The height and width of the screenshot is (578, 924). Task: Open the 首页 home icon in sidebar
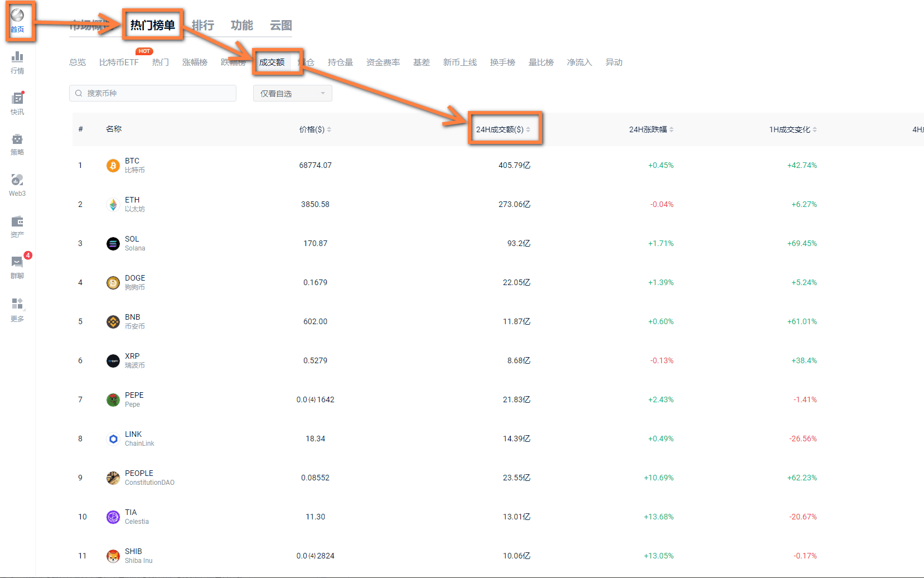tap(17, 20)
